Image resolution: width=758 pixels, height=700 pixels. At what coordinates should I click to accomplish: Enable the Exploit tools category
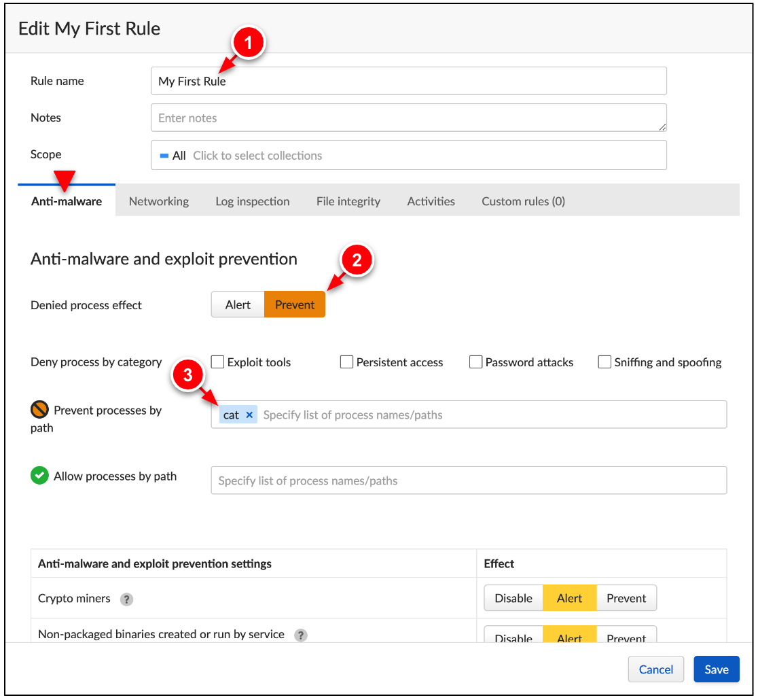coord(217,362)
